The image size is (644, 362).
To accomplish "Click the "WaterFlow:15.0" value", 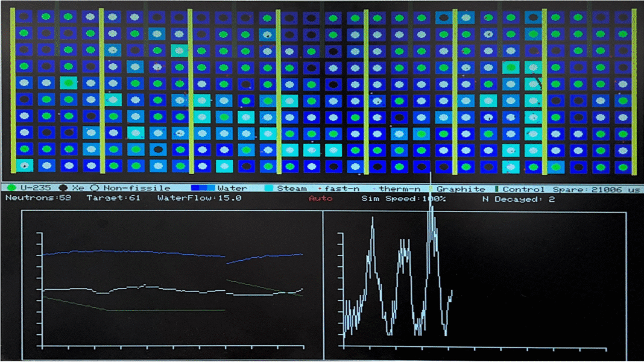I will tap(199, 198).
